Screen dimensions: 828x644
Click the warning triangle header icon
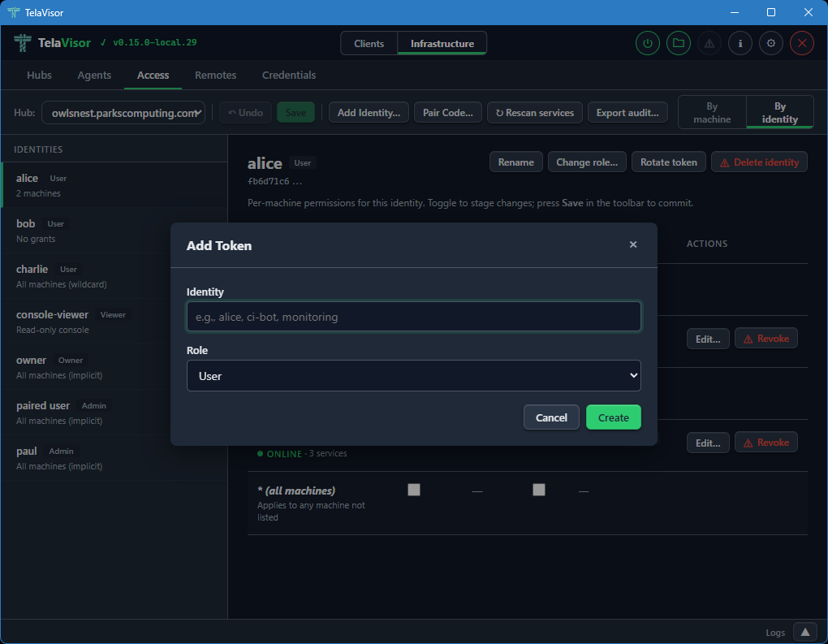(x=709, y=43)
